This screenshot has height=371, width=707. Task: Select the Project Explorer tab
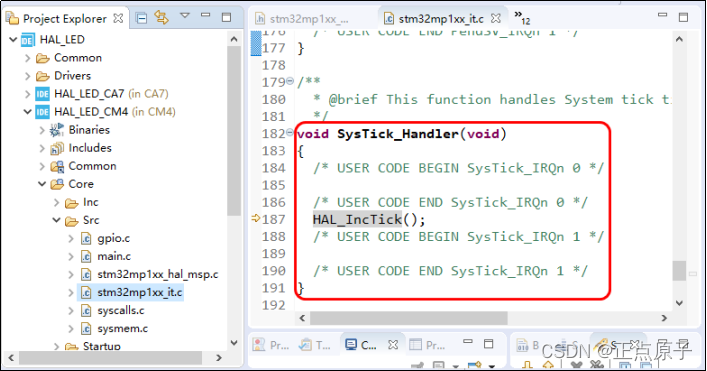[64, 19]
